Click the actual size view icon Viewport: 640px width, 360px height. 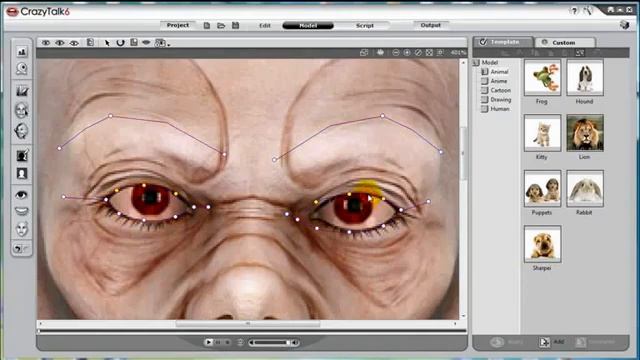tap(440, 53)
